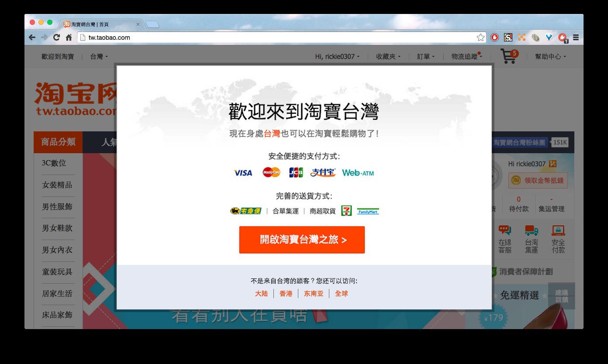608x364 pixels.
Task: Click the blue V extension icon
Action: tap(549, 38)
